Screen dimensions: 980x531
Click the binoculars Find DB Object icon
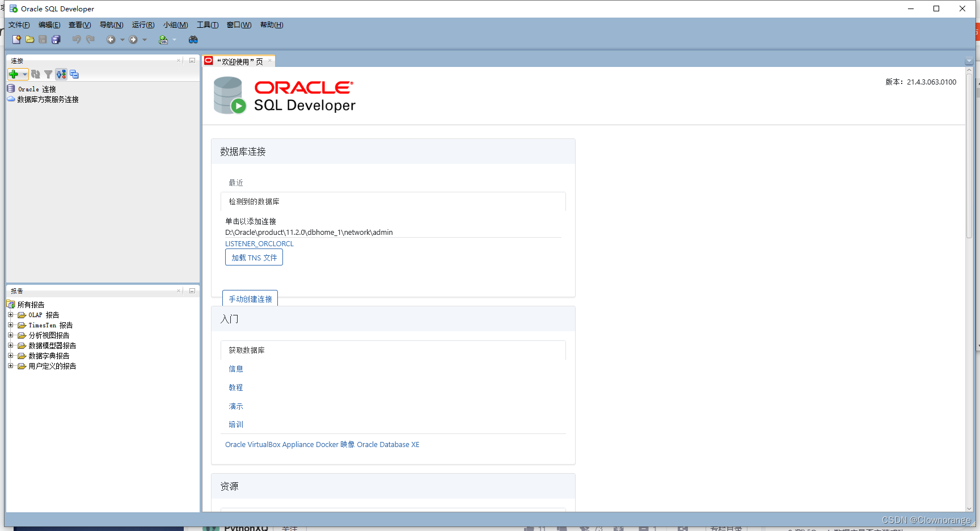193,40
